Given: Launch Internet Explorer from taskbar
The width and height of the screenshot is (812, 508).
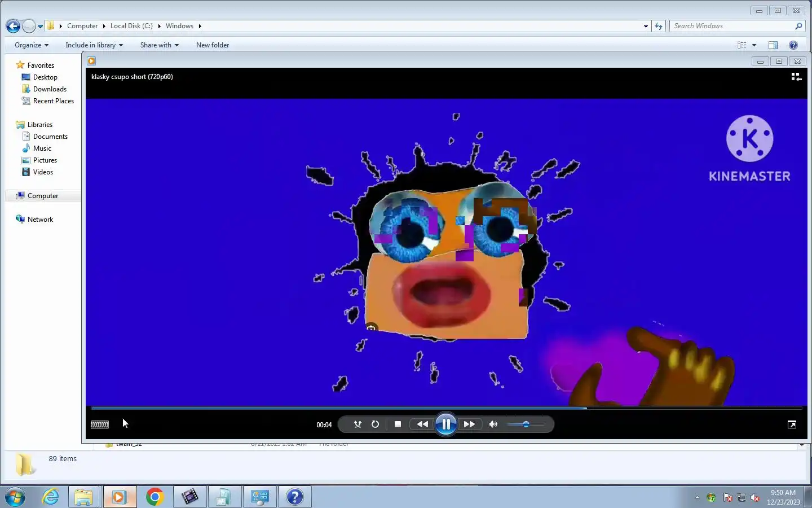Looking at the screenshot, I should click(x=51, y=497).
